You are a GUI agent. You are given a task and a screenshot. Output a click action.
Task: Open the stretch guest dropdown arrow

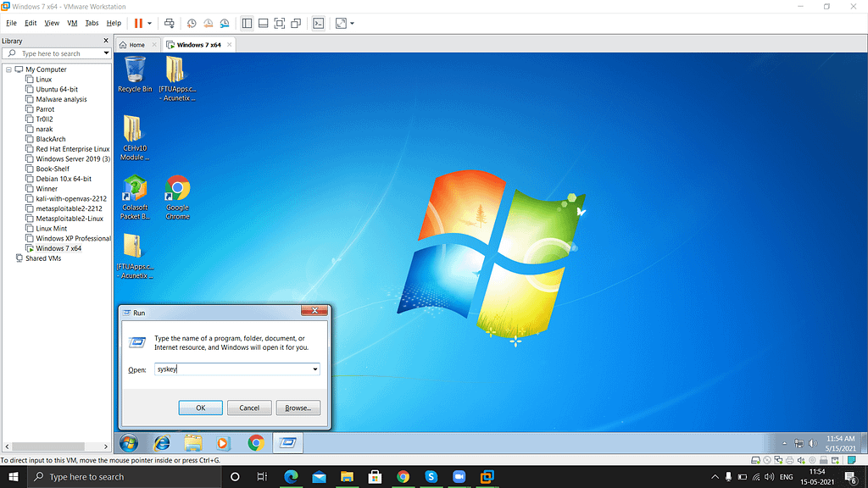[352, 23]
